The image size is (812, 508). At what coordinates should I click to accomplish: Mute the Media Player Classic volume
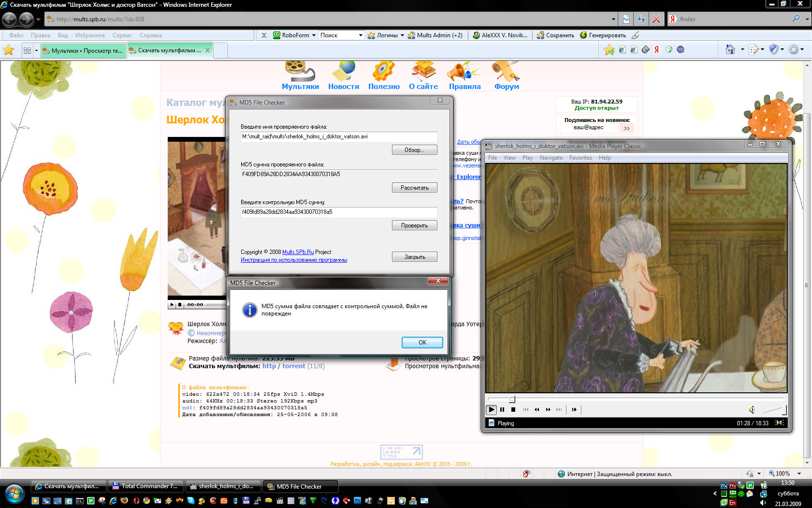(752, 410)
